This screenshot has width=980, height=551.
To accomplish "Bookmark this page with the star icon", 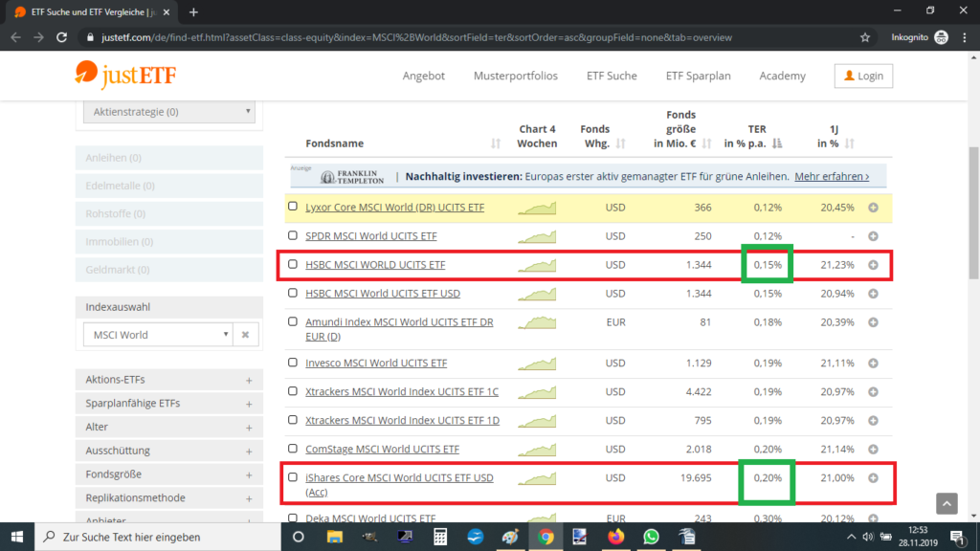I will point(865,37).
